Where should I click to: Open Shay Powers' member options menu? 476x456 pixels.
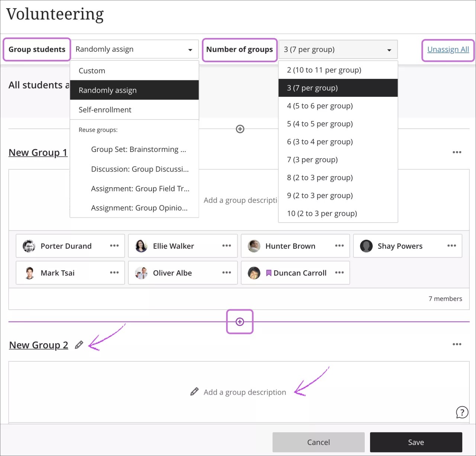[452, 246]
